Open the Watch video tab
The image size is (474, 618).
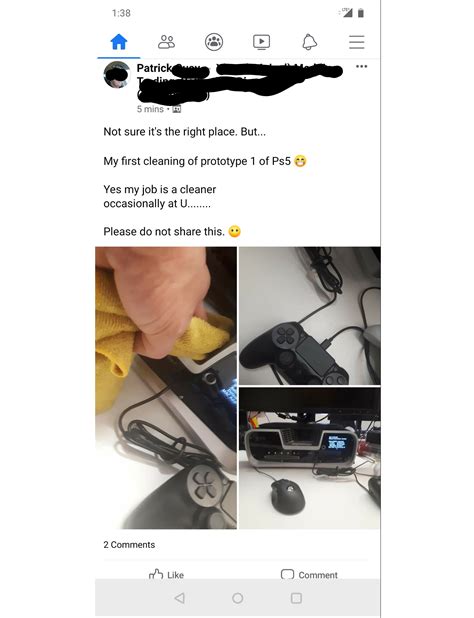pos(262,42)
